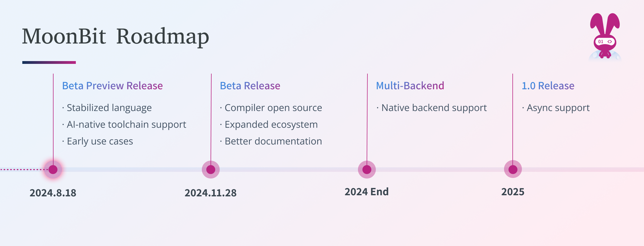
Task: Click the Beta Preview Release heading
Action: pyautogui.click(x=112, y=86)
